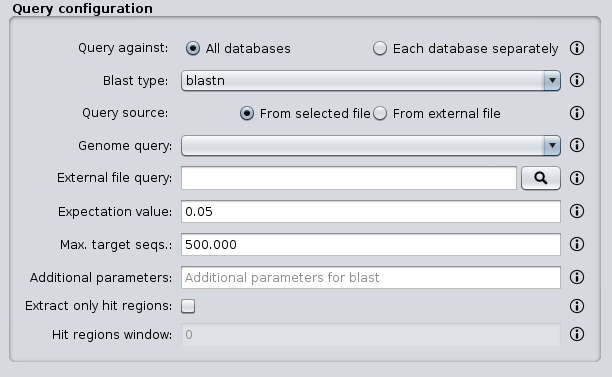612x377 pixels.
Task: Click info icon for Expectation value
Action: point(577,211)
